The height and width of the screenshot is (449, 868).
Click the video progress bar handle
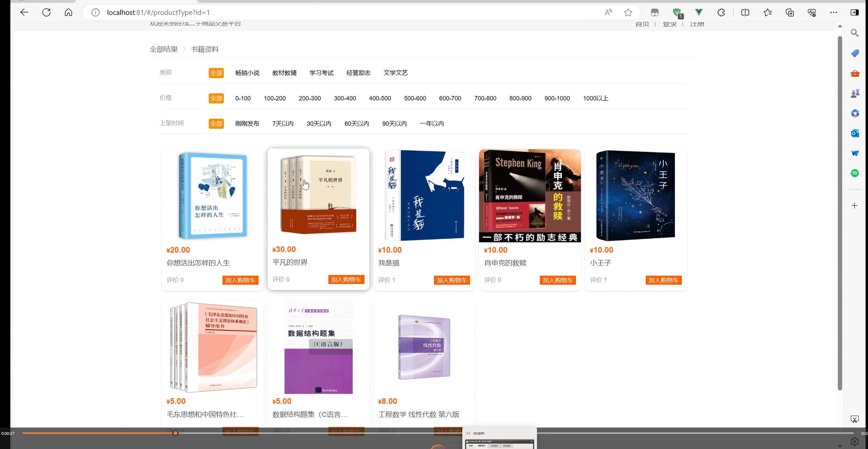tap(176, 433)
